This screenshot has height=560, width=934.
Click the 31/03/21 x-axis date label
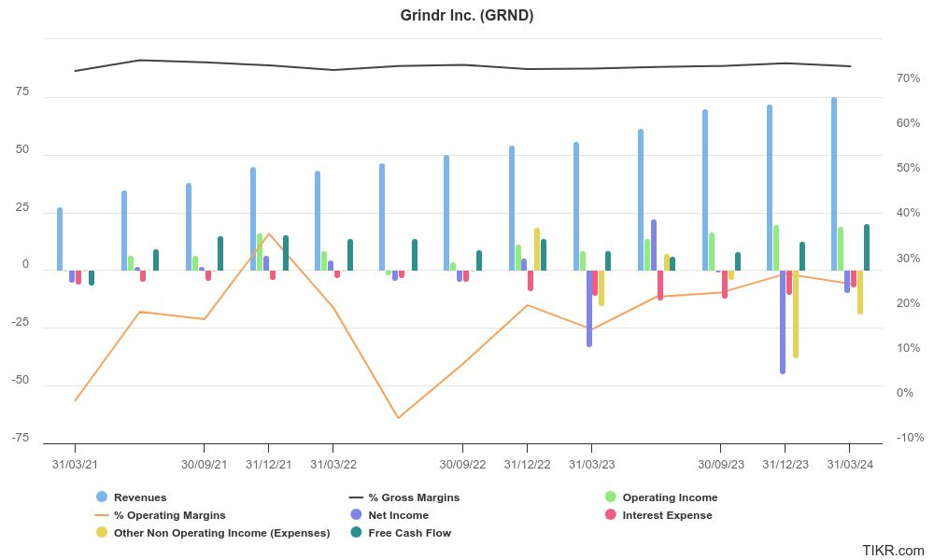(75, 465)
